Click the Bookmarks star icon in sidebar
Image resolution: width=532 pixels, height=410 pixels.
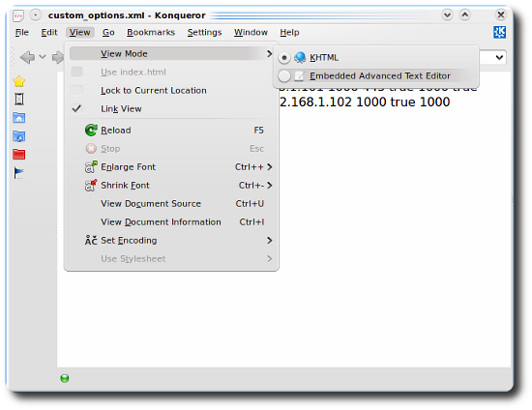19,81
